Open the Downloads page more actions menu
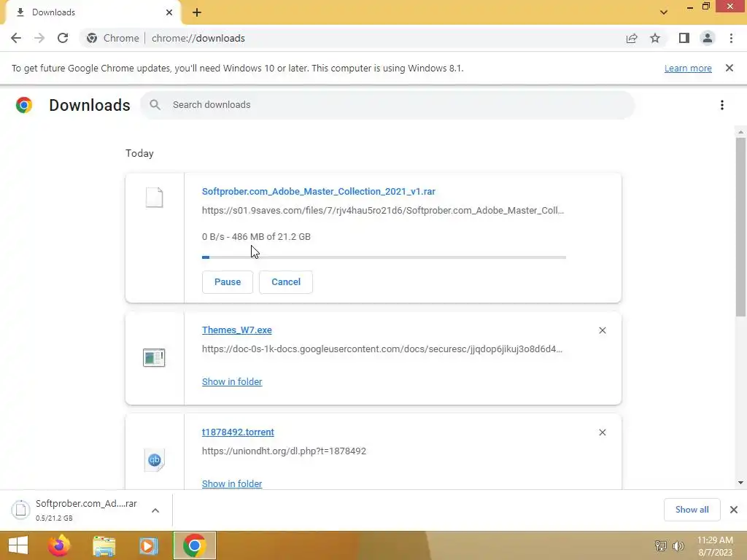The height and width of the screenshot is (560, 747). [722, 105]
